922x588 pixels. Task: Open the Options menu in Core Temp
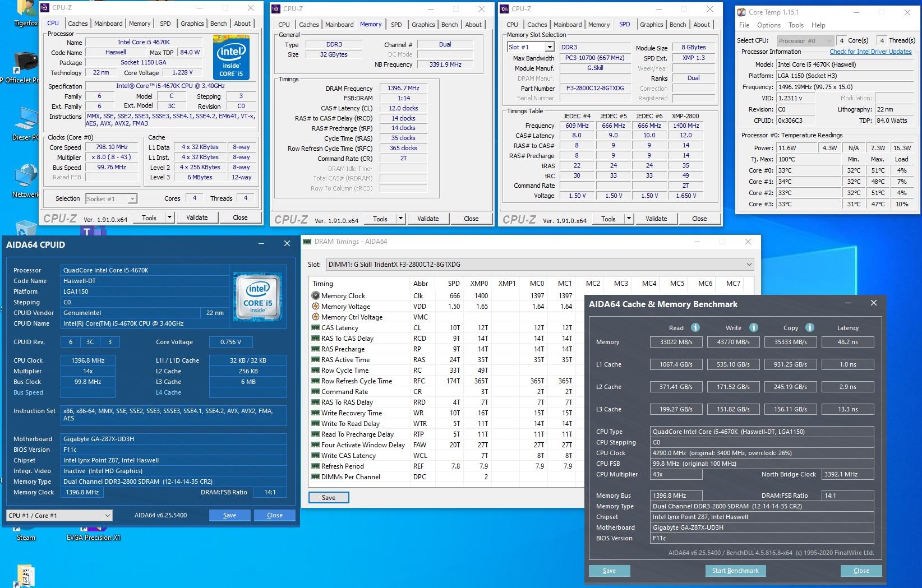tap(768, 25)
